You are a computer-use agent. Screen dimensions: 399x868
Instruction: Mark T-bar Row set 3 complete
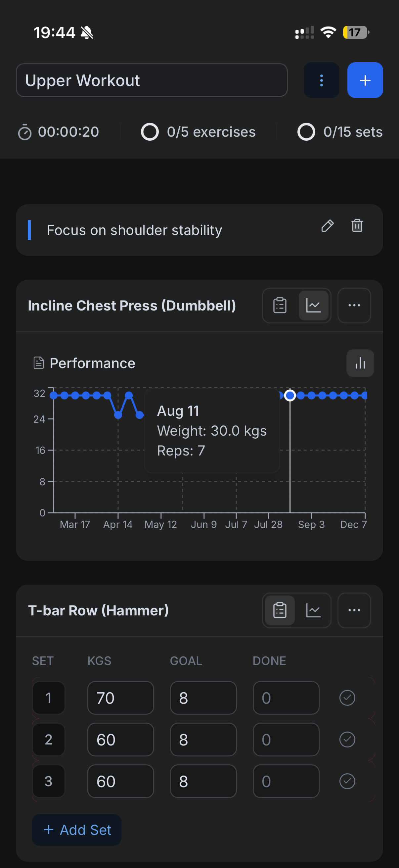point(347,781)
